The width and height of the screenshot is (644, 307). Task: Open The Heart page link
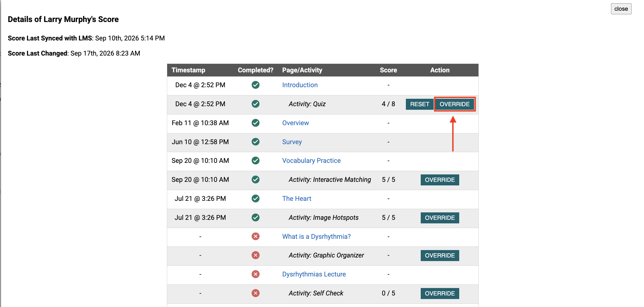[297, 199]
